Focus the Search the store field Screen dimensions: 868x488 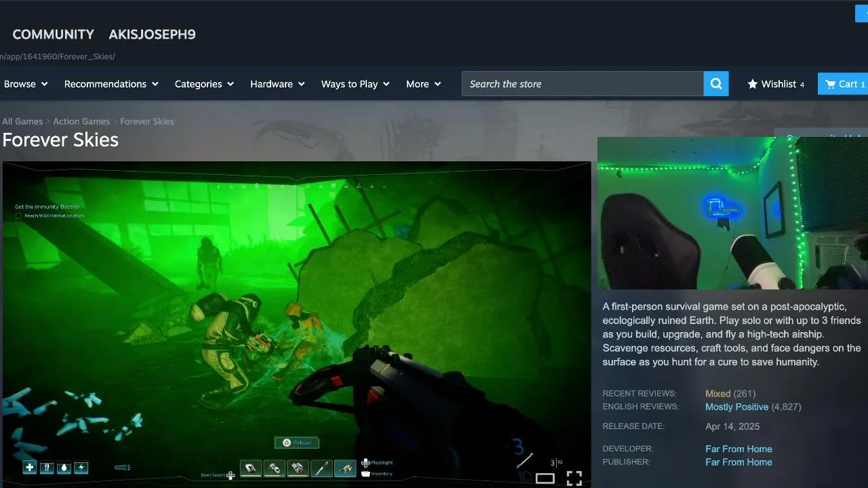tap(583, 84)
